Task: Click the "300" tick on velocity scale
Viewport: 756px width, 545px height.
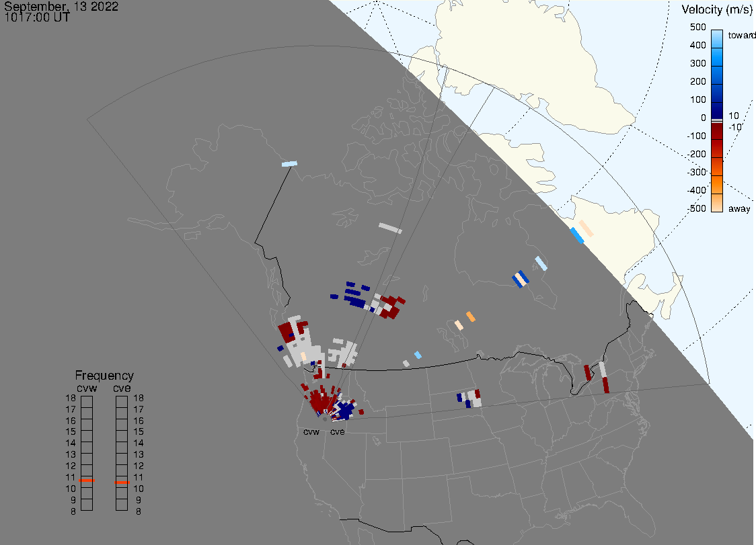Action: coord(697,64)
